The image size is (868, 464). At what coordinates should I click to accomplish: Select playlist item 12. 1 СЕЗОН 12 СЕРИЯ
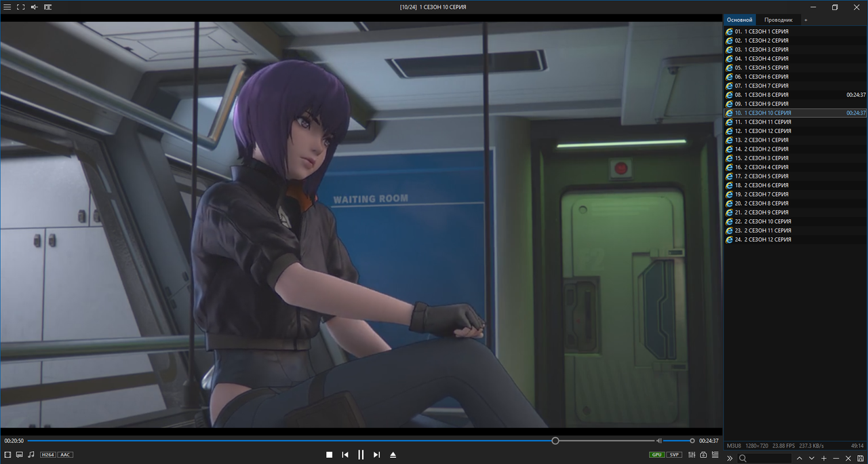click(796, 131)
